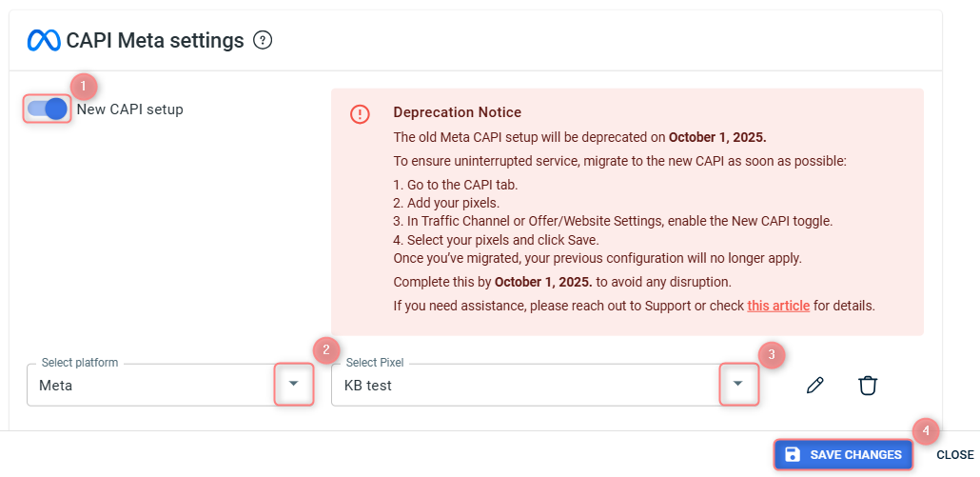The height and width of the screenshot is (477, 980).
Task: Click the New CAPI setup label
Action: tap(130, 110)
